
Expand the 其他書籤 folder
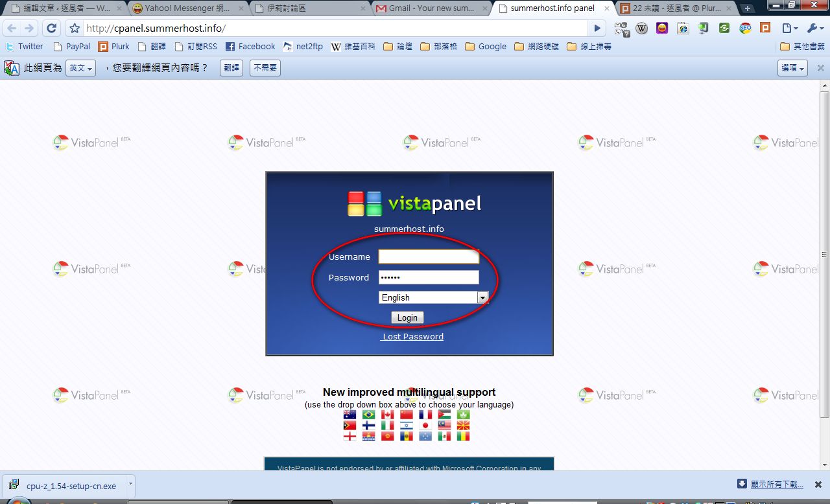(x=802, y=47)
